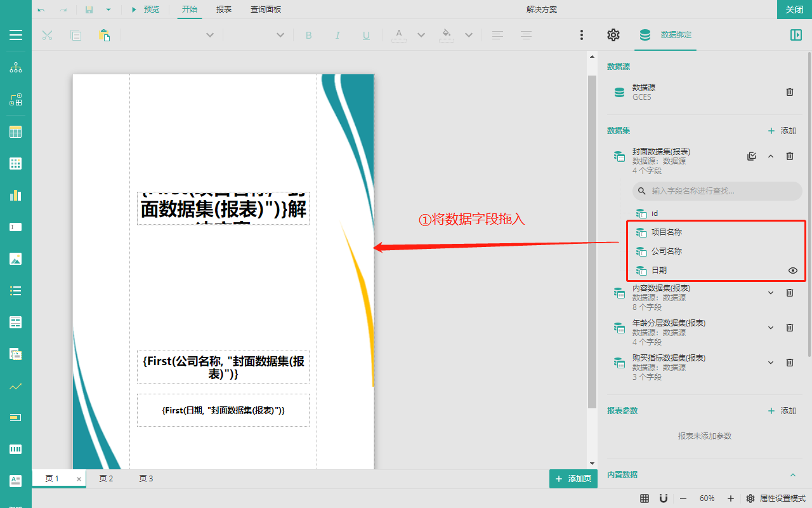Switch to 页 2 page tab
The width and height of the screenshot is (812, 508).
(106, 479)
